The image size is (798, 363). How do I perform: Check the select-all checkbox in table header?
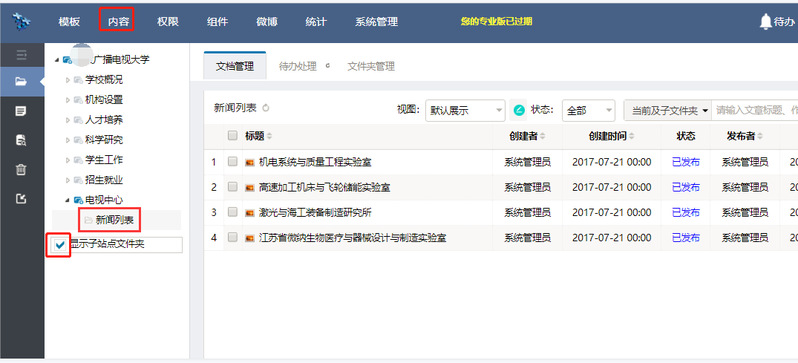coord(233,135)
